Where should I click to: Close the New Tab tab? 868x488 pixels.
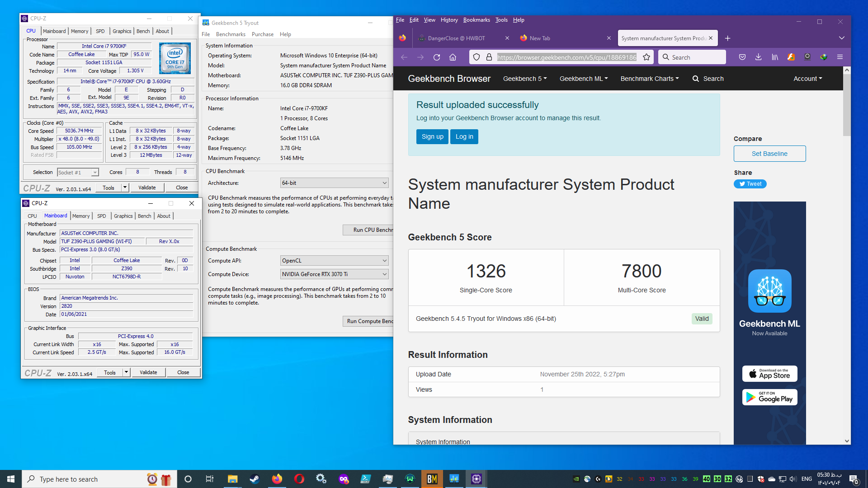[609, 38]
